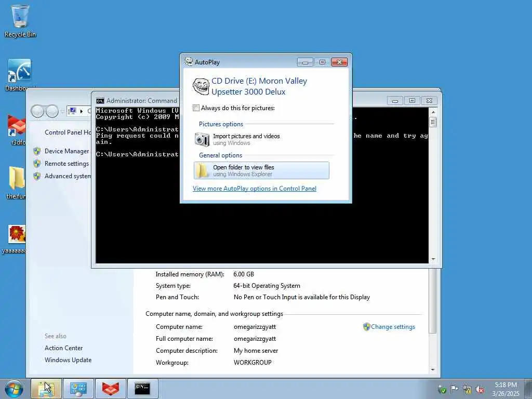Image resolution: width=532 pixels, height=399 pixels.
Task: Open Advanced system settings link
Action: pos(68,176)
